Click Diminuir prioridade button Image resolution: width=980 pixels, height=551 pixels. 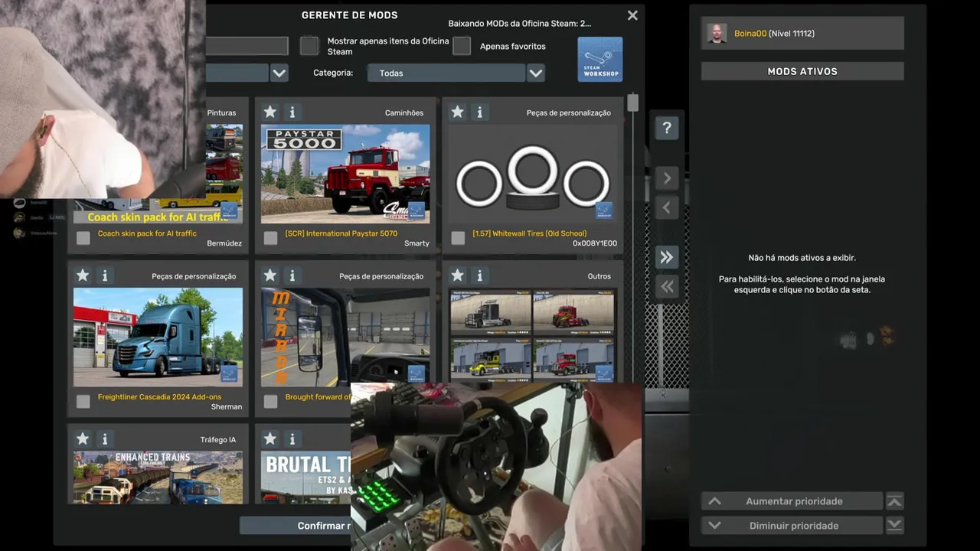pyautogui.click(x=792, y=526)
